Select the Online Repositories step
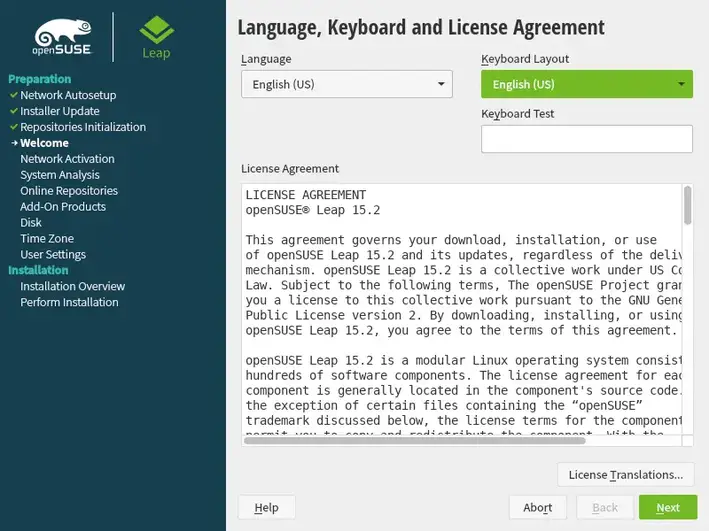The image size is (709, 531). point(69,190)
